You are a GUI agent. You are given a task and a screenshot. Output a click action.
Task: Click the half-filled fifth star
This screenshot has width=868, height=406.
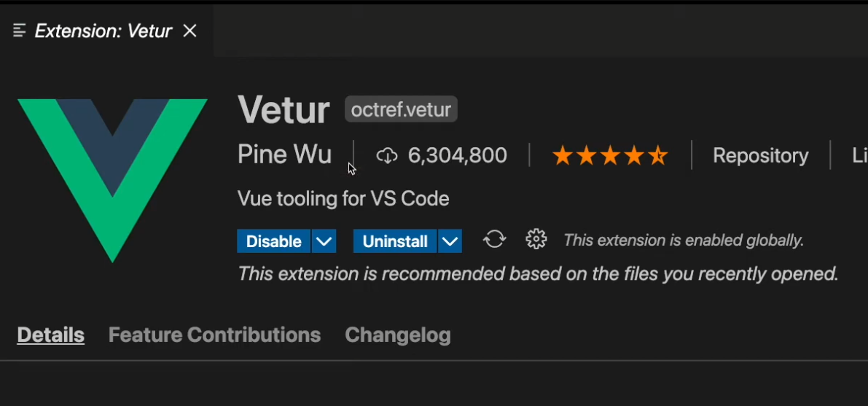(657, 156)
